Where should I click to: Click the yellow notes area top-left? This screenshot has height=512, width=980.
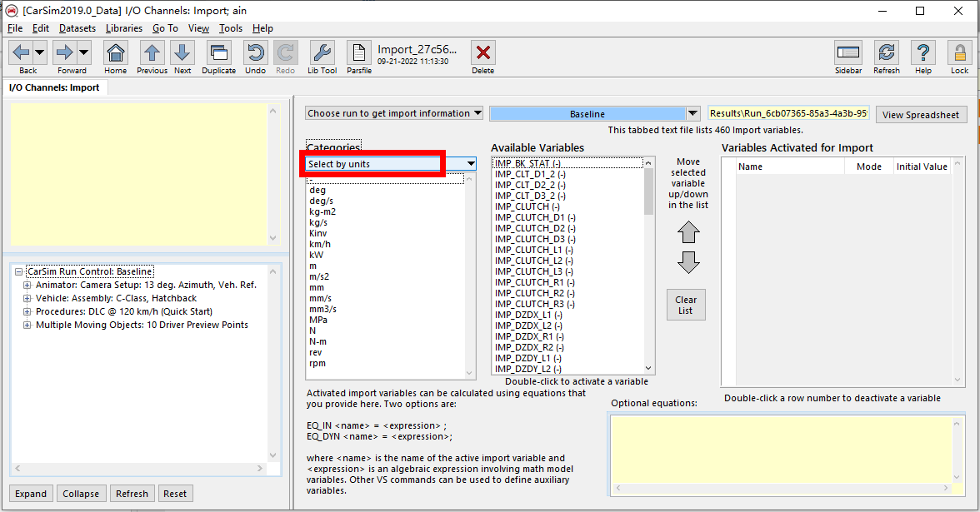point(138,175)
